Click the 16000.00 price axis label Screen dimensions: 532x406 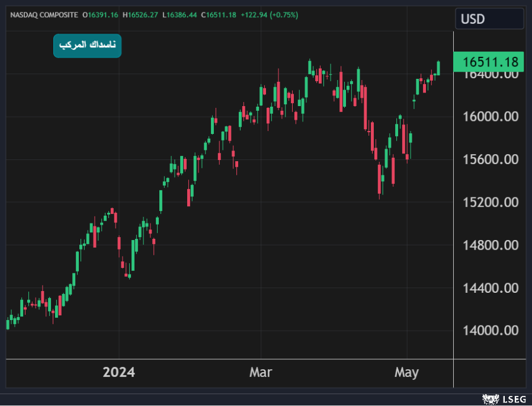point(491,117)
